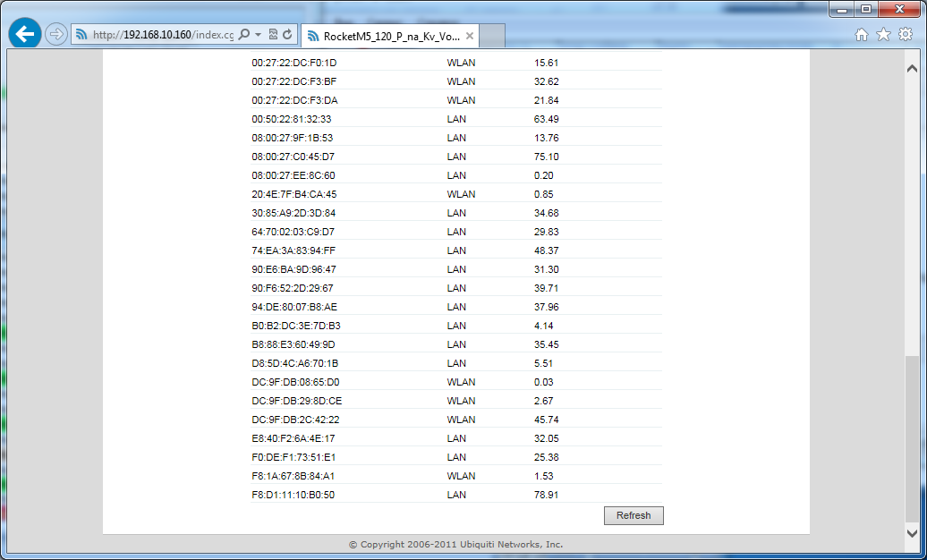
Task: Select MAC address 94:DE:80:07:B8:AE
Action: tap(294, 307)
